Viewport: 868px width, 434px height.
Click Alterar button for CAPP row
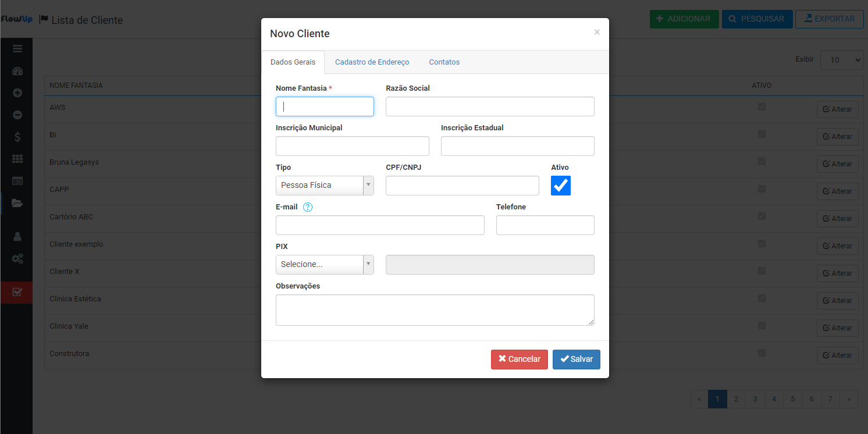[838, 191]
